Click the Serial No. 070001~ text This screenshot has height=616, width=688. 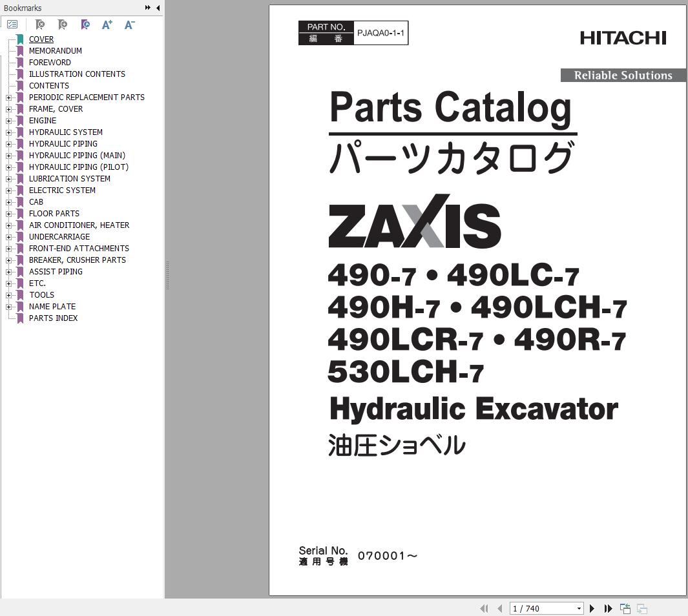tap(358, 556)
